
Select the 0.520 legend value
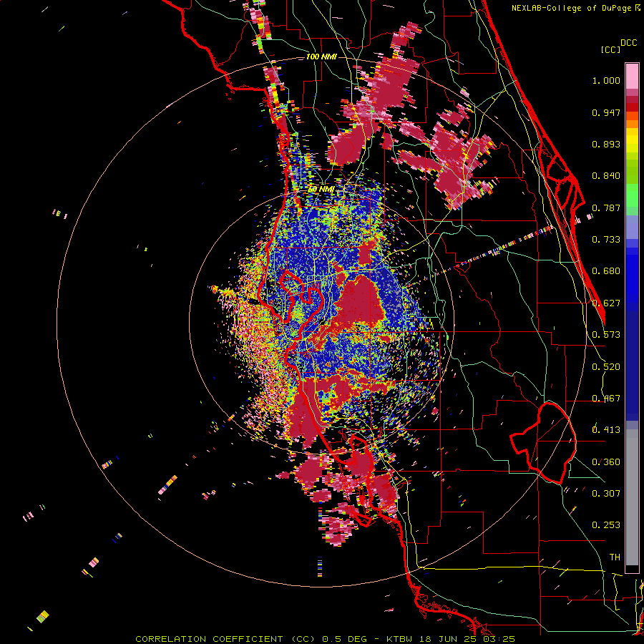(606, 367)
